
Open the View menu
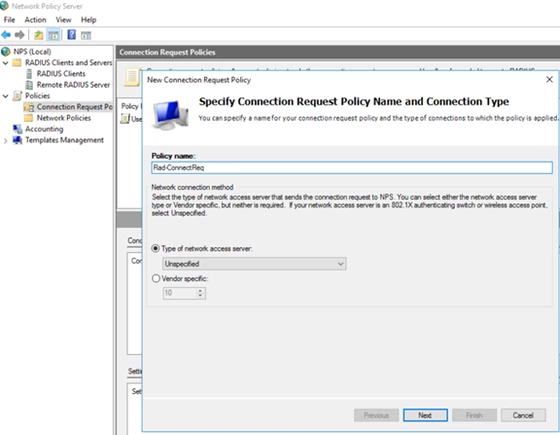point(63,20)
